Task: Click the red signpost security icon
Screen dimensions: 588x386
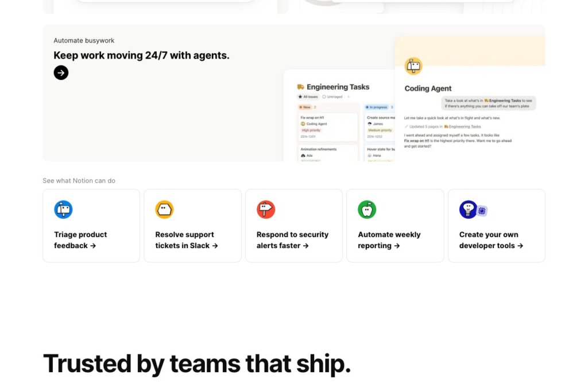Action: 265,209
